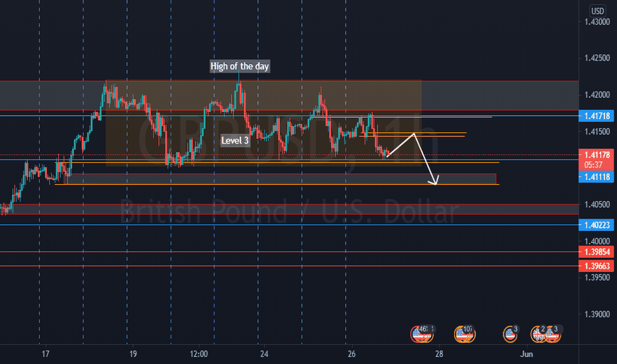Open the USD currency selector
The height and width of the screenshot is (364, 617).
[x=597, y=11]
